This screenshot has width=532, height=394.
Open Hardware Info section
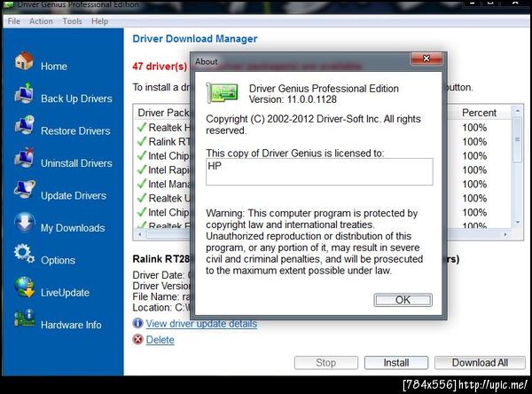click(x=71, y=325)
